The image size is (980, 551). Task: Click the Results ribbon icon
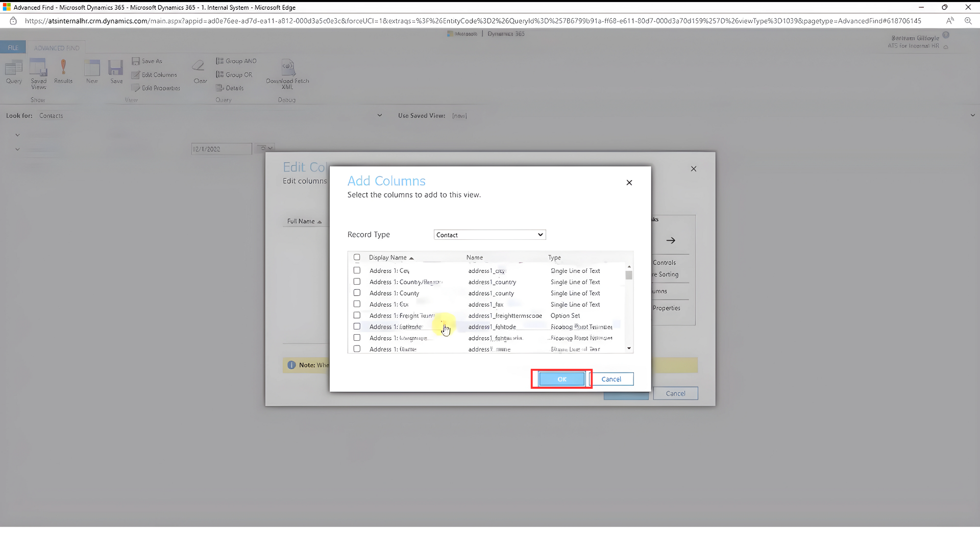coord(63,72)
